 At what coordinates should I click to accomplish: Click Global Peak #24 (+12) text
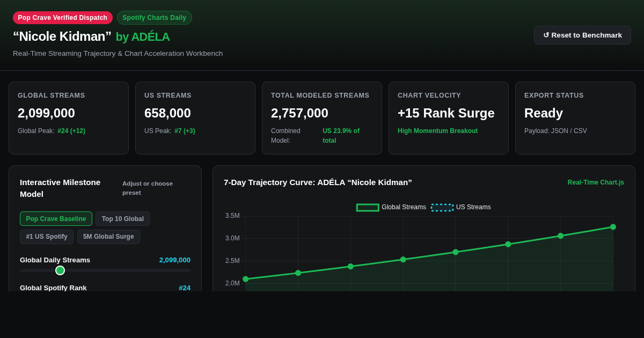[x=52, y=131]
